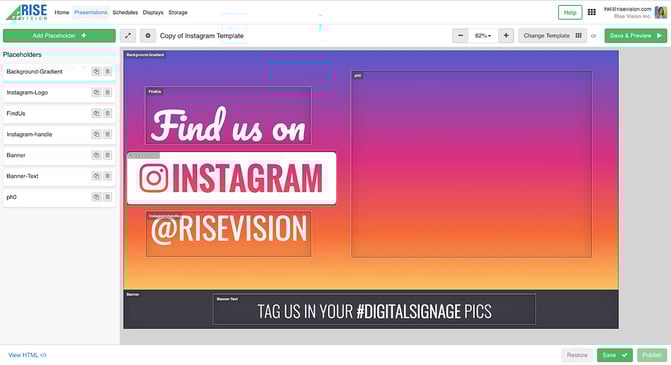Viewport: 671px width, 365px height.
Task: Click the Add Placeholder button
Action: click(59, 36)
